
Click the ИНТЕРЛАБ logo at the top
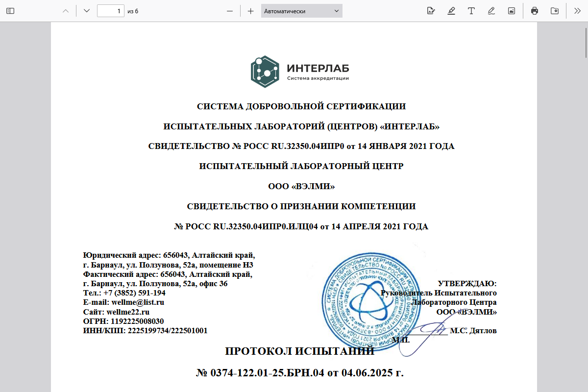tap(300, 72)
